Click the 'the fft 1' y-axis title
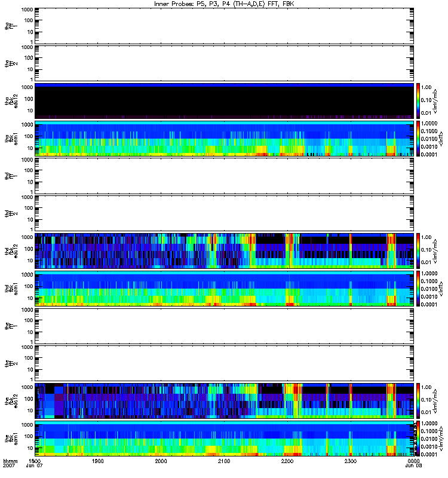This screenshot has width=448, height=478. [11, 326]
